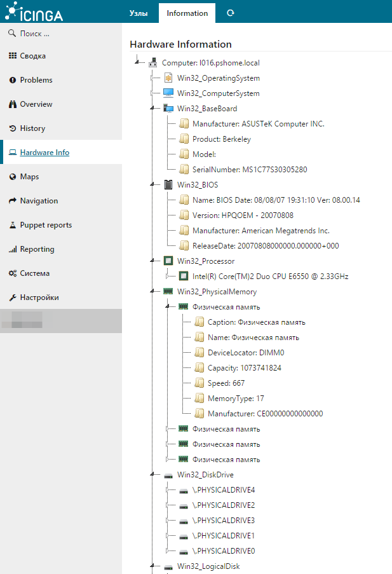This screenshot has height=574, width=392.
Task: Expand the Intel Core2 Duo processor node
Action: pos(167,277)
